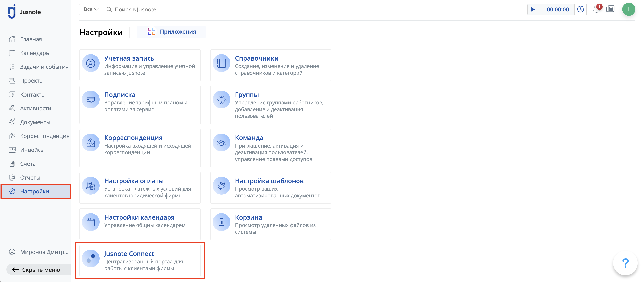Open the Команда settings link
Screen dimensions: 644x282
pyautogui.click(x=249, y=138)
